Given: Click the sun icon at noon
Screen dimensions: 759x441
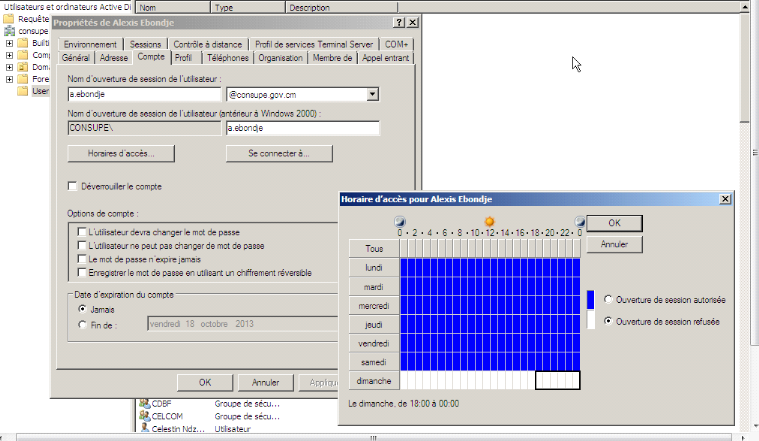Looking at the screenshot, I should click(489, 221).
